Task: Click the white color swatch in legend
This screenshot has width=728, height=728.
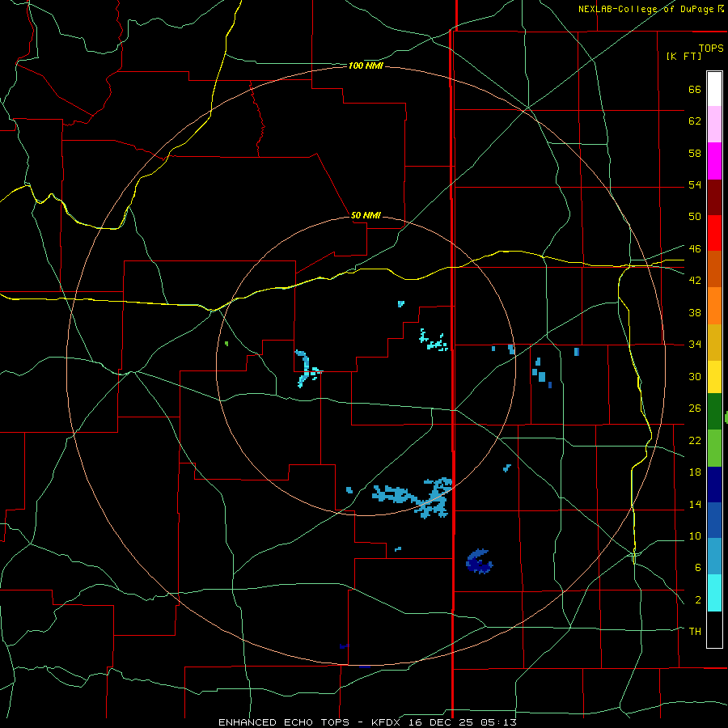Action: coord(714,89)
